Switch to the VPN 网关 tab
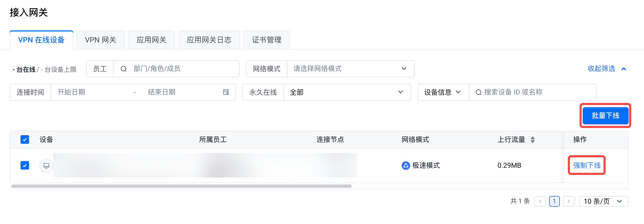The width and height of the screenshot is (644, 224). click(x=101, y=40)
